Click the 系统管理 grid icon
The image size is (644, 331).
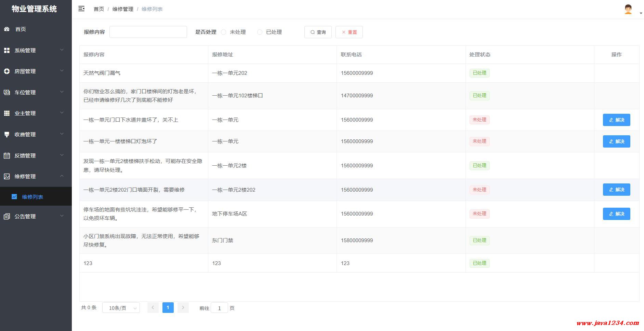(x=7, y=50)
